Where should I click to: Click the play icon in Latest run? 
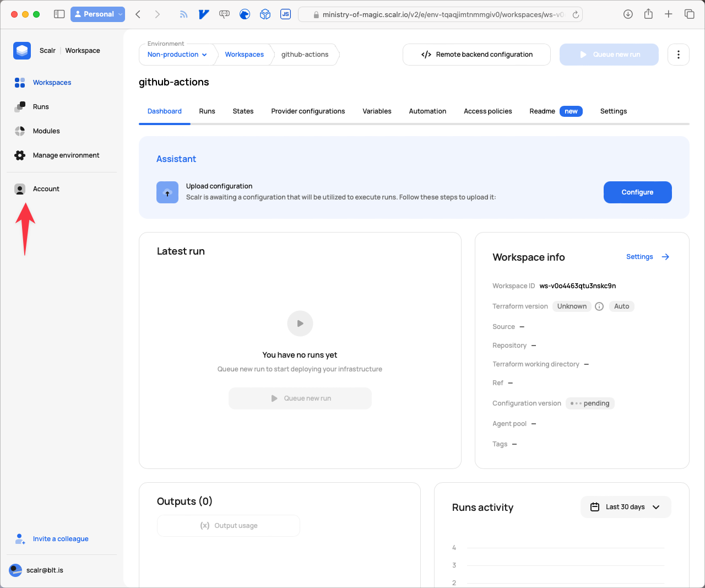pos(300,323)
